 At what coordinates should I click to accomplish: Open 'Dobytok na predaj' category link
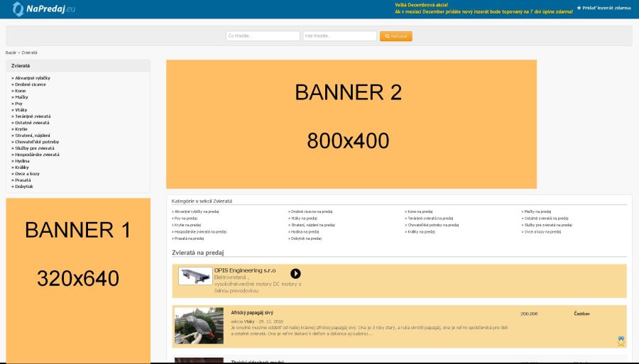(306, 238)
